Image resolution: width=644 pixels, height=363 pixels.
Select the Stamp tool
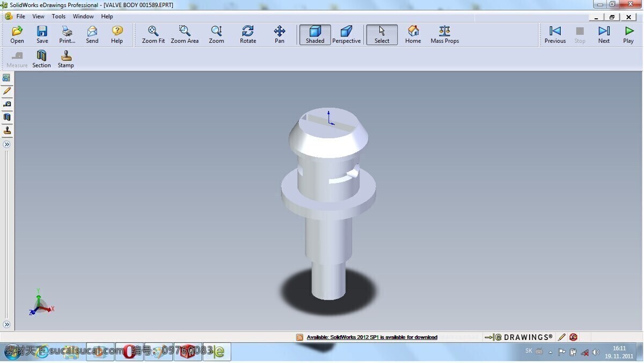66,59
